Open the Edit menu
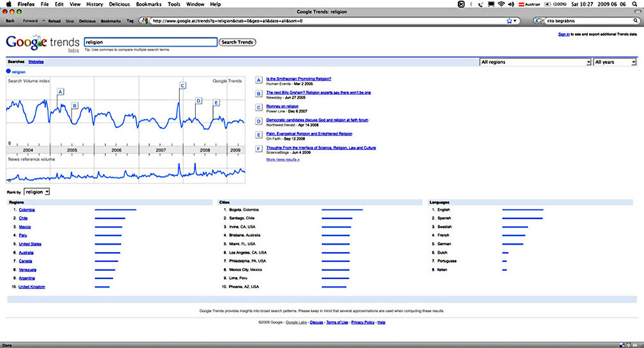The height and width of the screenshot is (348, 644). (x=59, y=4)
